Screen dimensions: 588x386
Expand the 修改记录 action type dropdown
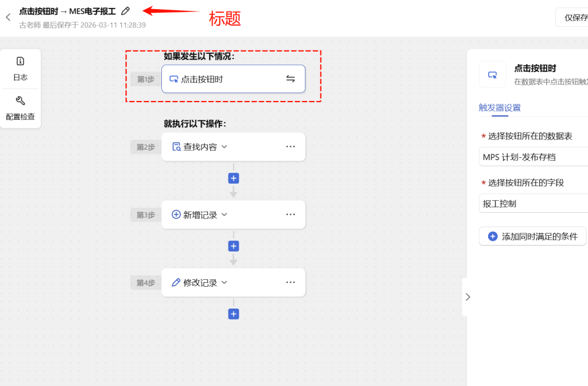coord(225,282)
